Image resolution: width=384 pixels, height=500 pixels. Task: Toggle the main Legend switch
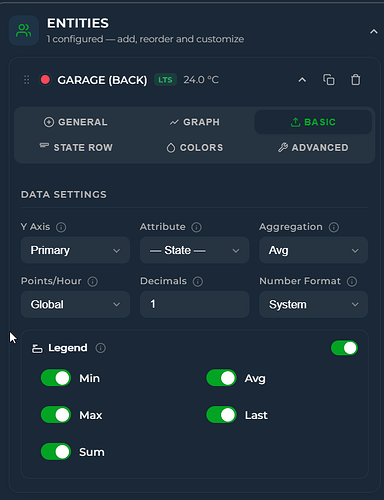click(344, 348)
